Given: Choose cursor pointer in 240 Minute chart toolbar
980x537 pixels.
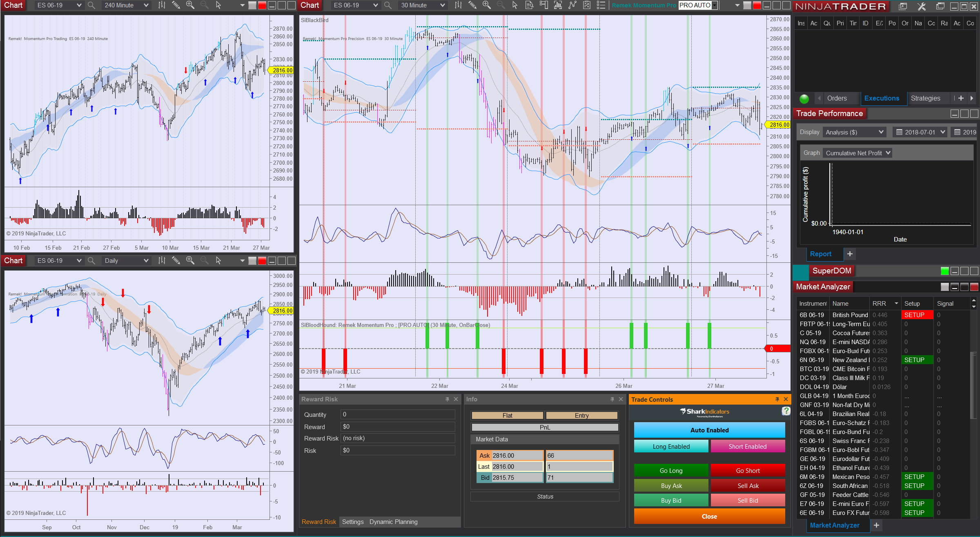Looking at the screenshot, I should click(218, 5).
